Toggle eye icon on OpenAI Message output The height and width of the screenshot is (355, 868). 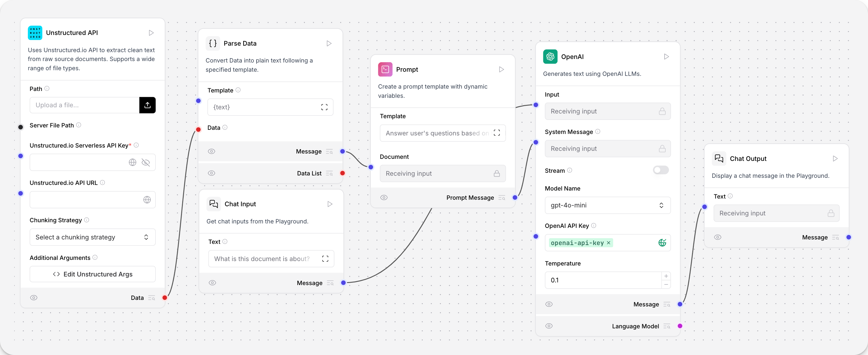click(x=549, y=304)
